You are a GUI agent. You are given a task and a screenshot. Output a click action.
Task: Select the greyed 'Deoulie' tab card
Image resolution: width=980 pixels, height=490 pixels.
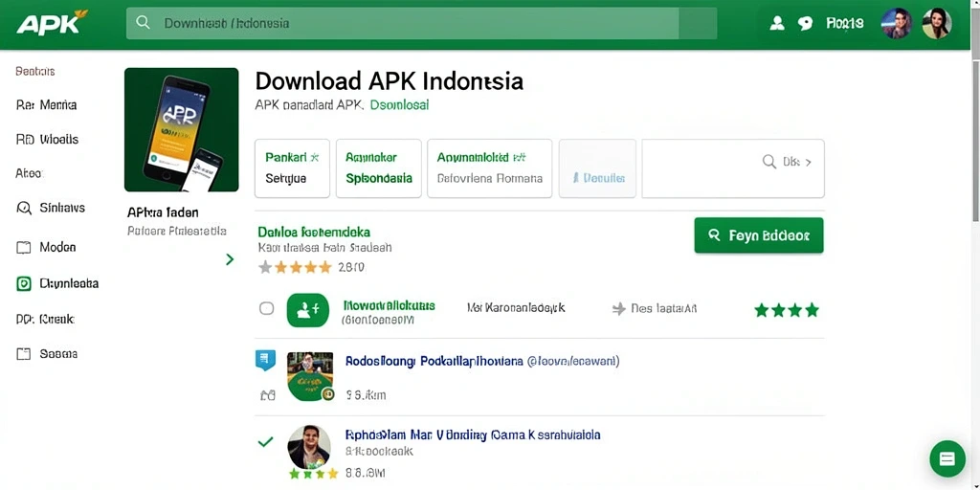[597, 168]
